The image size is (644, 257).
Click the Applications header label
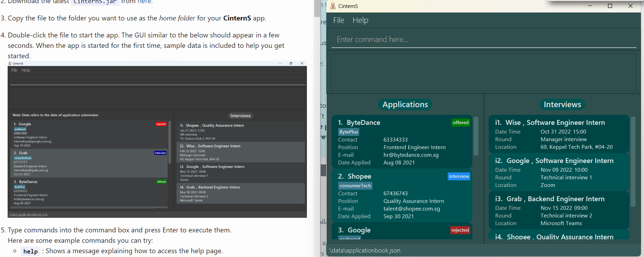tap(405, 104)
